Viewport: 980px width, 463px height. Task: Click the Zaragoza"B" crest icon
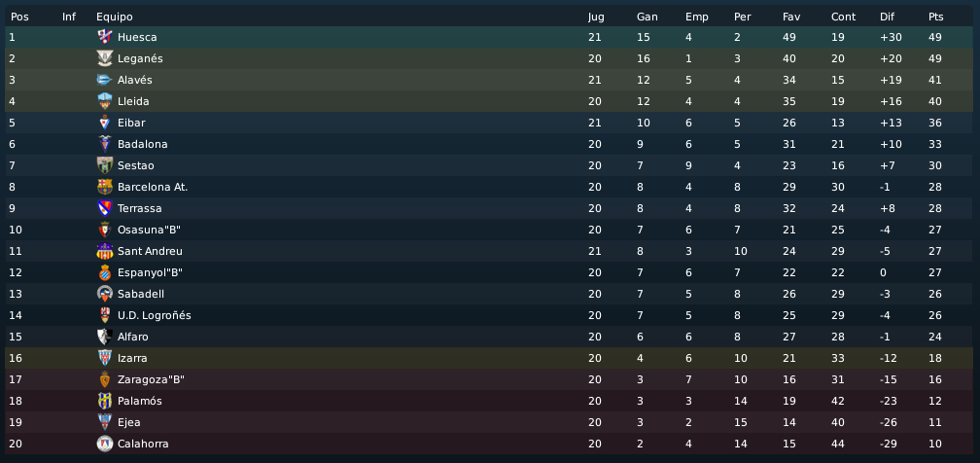pos(104,379)
